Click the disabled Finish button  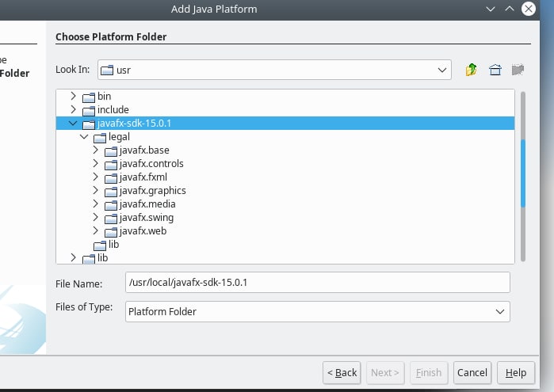click(429, 372)
